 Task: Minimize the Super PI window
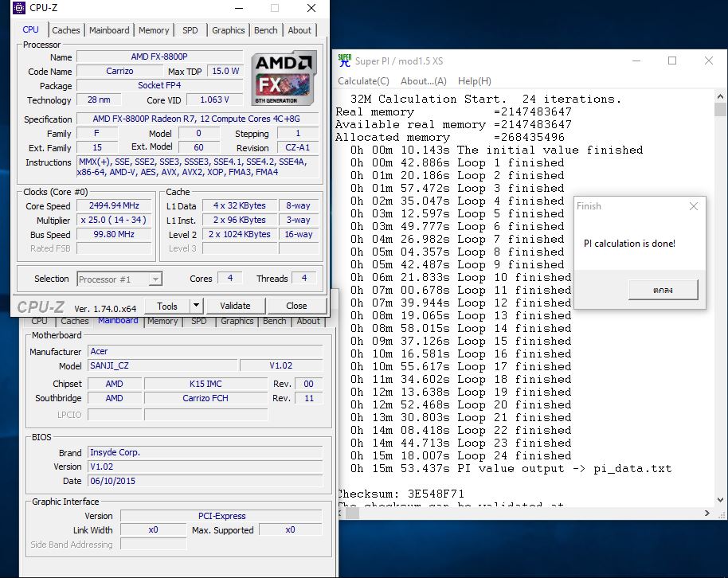[x=636, y=61]
